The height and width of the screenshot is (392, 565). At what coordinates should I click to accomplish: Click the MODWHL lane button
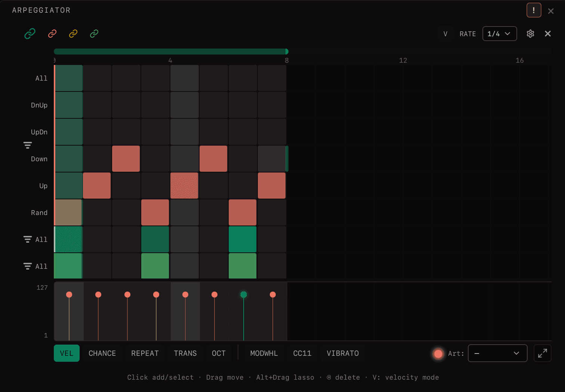264,353
